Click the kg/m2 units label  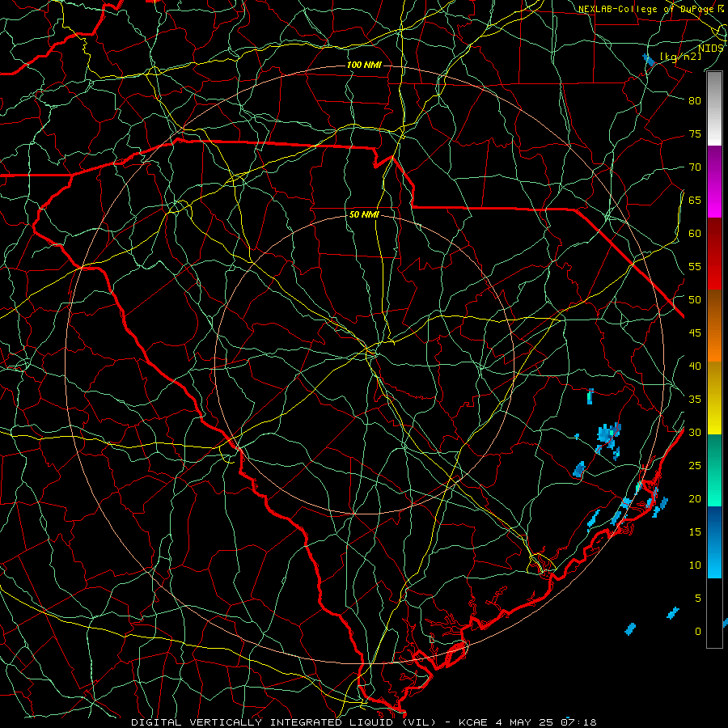[680, 56]
